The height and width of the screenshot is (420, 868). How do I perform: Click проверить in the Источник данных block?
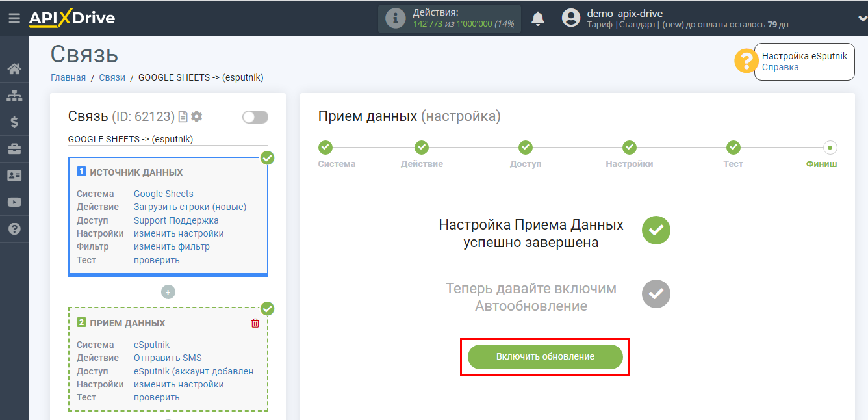pos(157,260)
